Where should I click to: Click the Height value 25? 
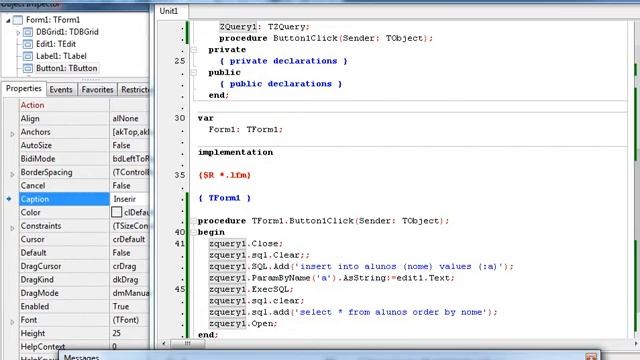(x=116, y=333)
